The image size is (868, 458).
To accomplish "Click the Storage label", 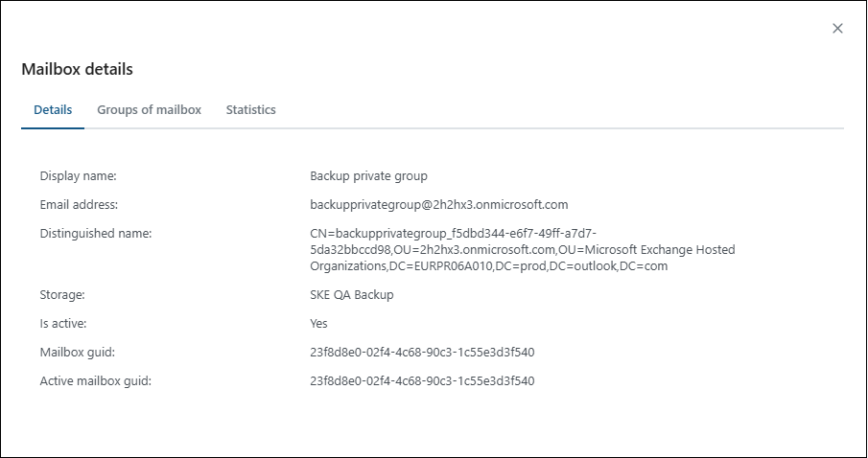I will point(63,295).
